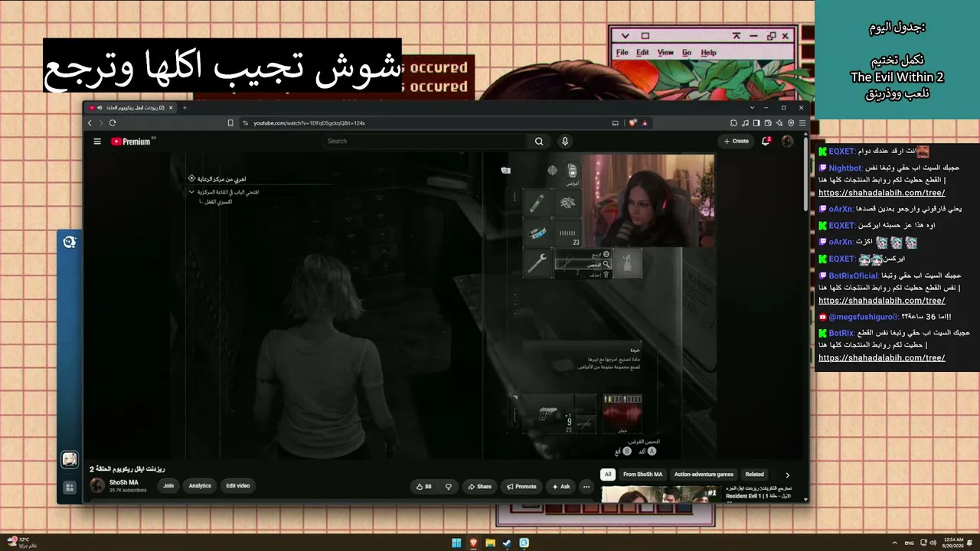This screenshot has width=980, height=551.
Task: Reload the YouTube page
Action: [x=113, y=122]
